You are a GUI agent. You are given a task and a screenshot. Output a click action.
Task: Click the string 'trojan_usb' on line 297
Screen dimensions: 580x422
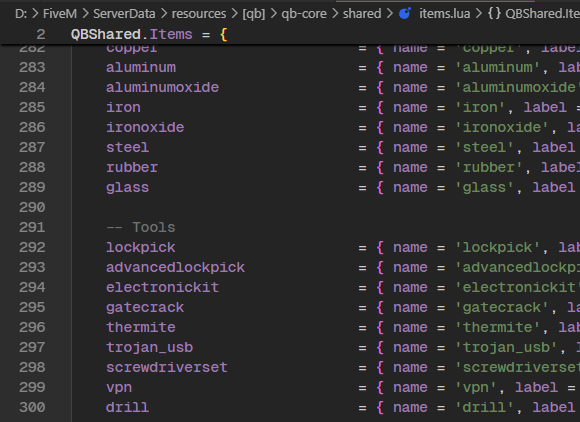pos(506,347)
